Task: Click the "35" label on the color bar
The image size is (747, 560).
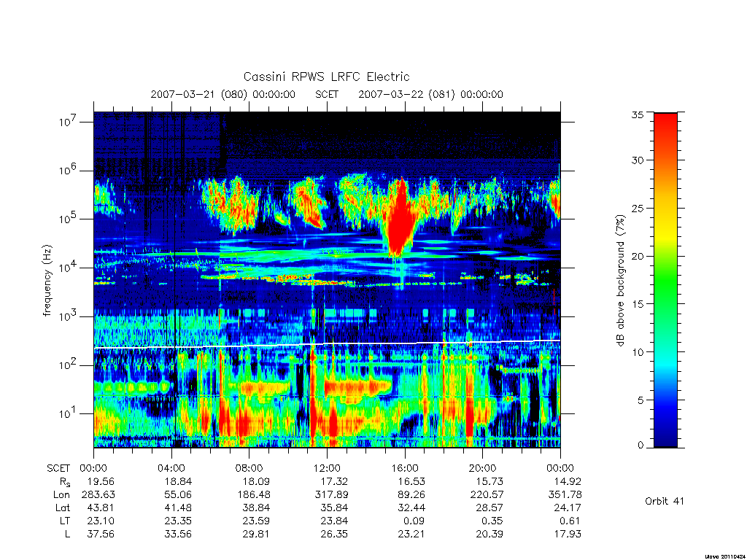Action: [x=638, y=114]
